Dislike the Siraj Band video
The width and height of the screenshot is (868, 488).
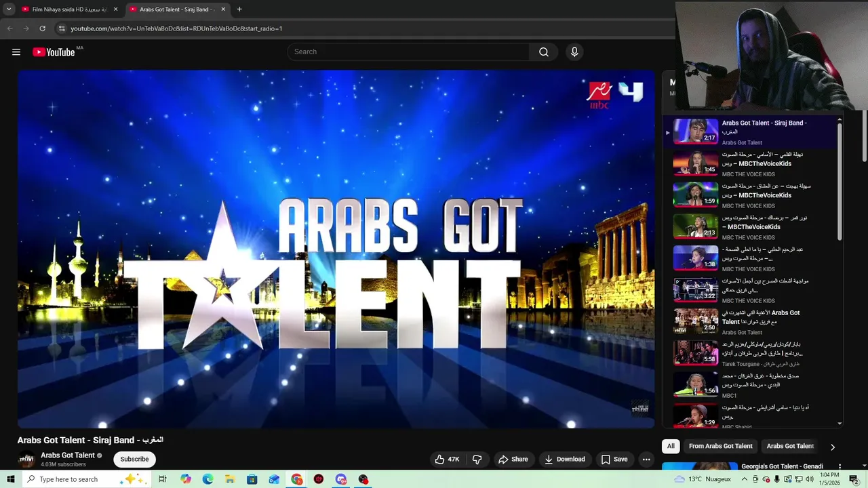coord(477,459)
